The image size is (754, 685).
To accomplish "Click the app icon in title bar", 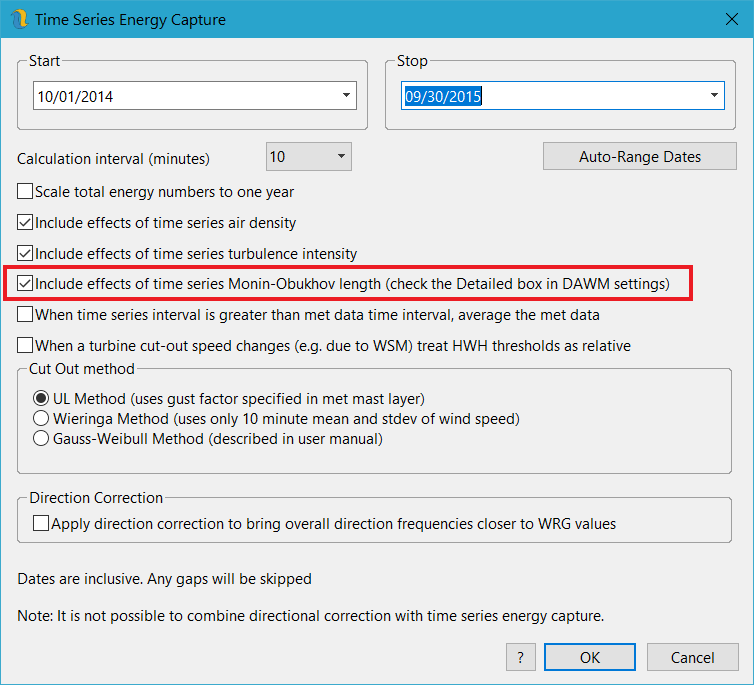I will (x=18, y=19).
